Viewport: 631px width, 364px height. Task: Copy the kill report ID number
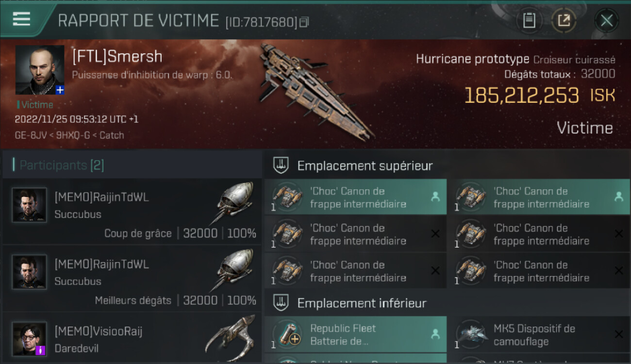[x=304, y=22]
